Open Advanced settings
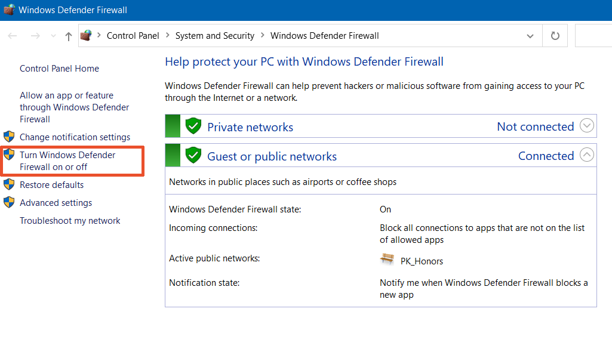Screen dimensions: 612x364 56,203
